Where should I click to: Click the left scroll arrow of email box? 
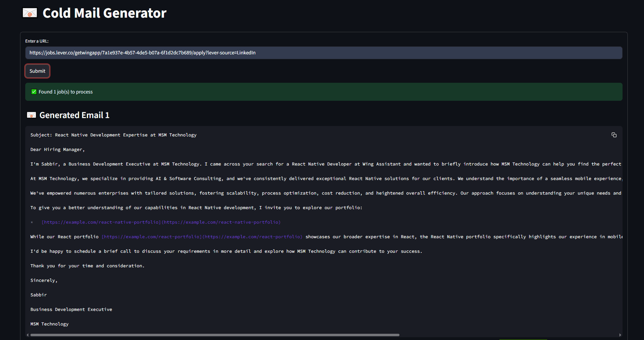28,335
